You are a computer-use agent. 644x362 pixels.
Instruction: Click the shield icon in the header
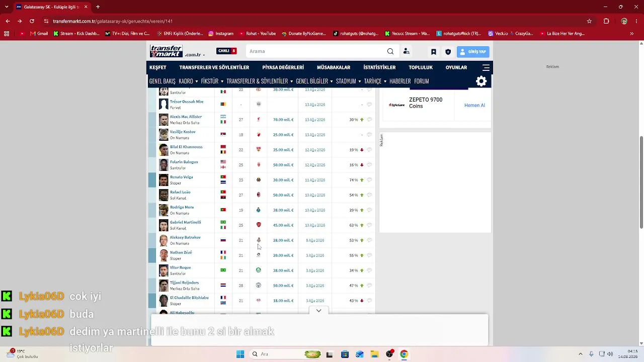pyautogui.click(x=448, y=52)
